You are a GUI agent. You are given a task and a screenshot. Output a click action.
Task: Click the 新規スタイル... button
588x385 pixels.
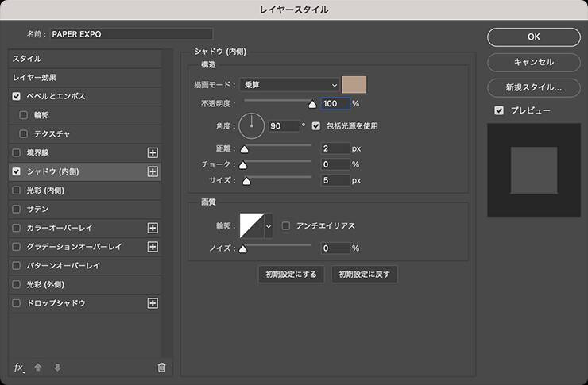(533, 87)
